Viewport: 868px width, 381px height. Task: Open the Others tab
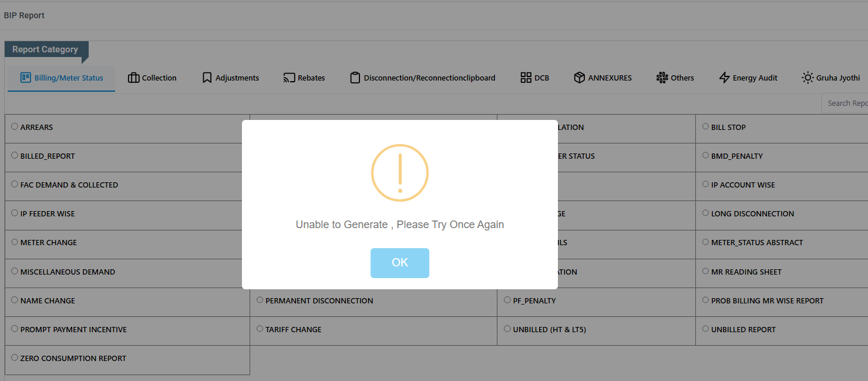[x=675, y=78]
